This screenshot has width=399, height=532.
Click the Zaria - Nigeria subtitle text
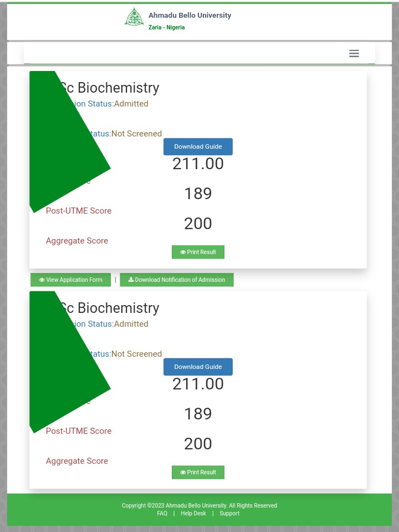click(x=166, y=28)
